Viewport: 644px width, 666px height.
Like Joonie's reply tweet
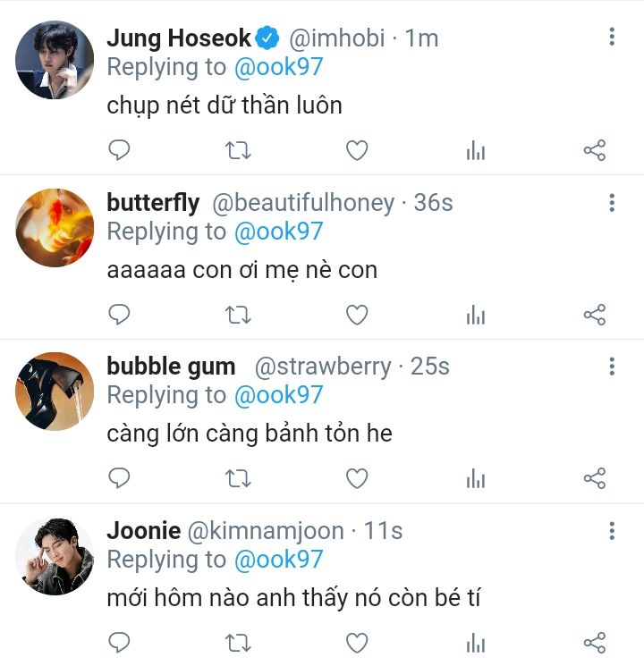tap(357, 642)
